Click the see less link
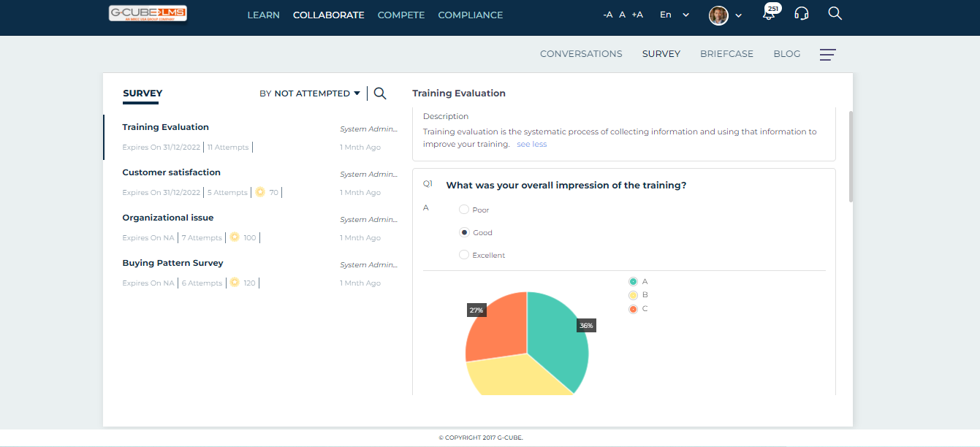This screenshot has height=447, width=980. (x=531, y=144)
